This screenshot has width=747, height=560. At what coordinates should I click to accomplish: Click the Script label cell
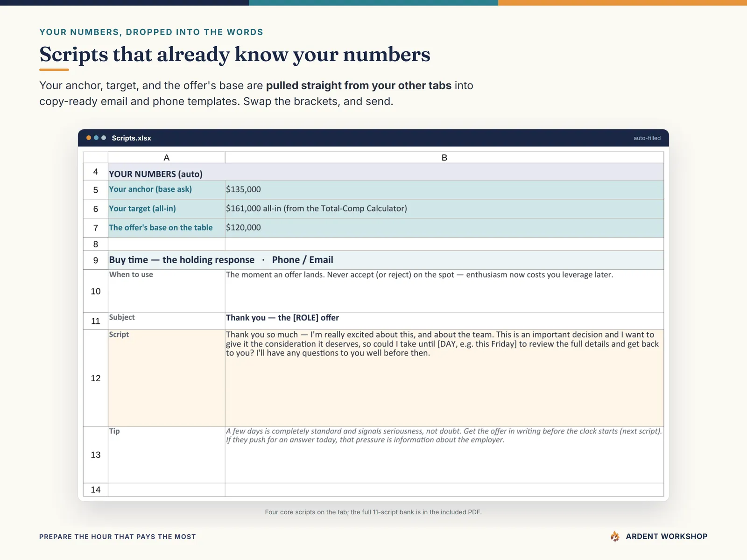(x=166, y=378)
